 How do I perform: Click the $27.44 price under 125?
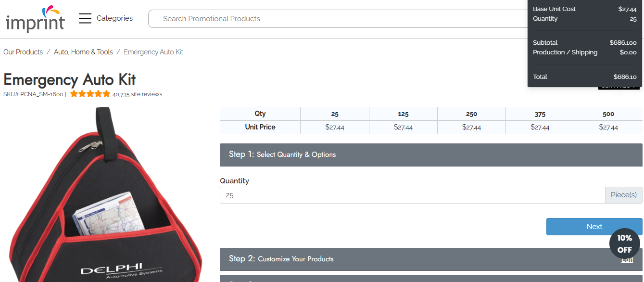[x=403, y=127]
